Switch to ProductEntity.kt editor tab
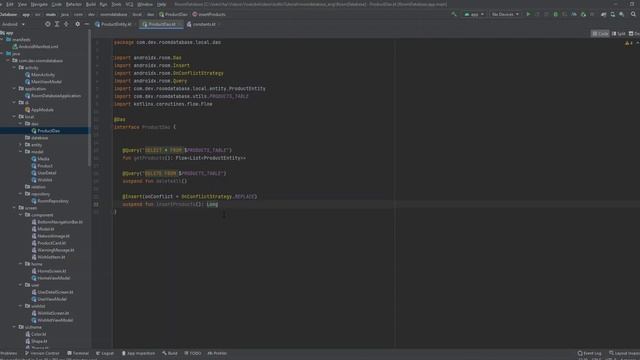The height and width of the screenshot is (360, 640). pos(114,24)
